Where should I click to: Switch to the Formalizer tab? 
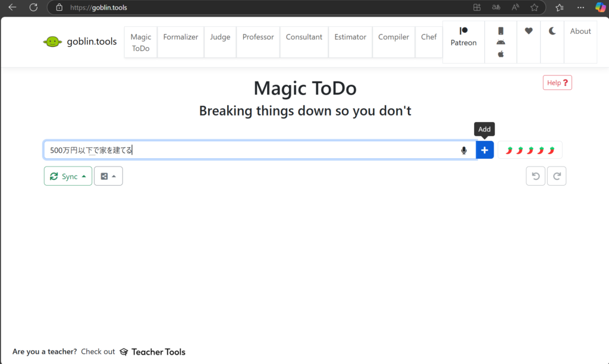point(181,37)
